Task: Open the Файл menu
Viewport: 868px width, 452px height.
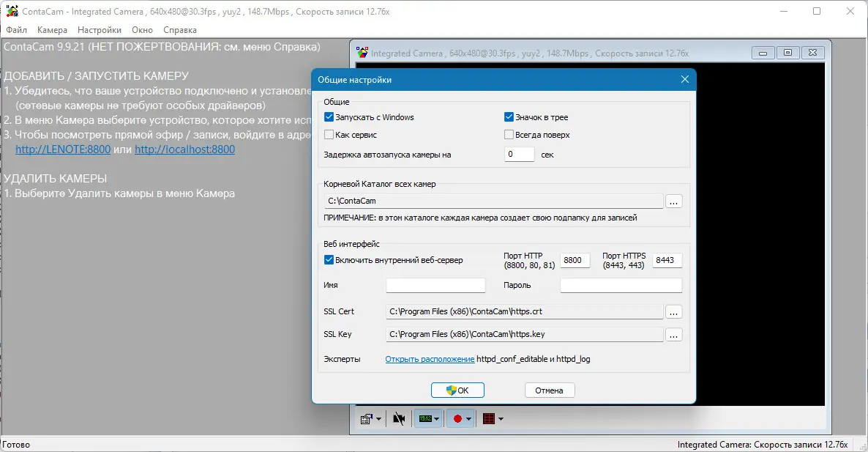Action: tap(17, 30)
